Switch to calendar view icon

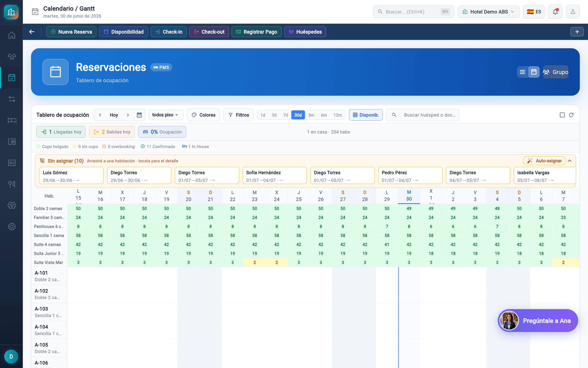pyautogui.click(x=534, y=72)
